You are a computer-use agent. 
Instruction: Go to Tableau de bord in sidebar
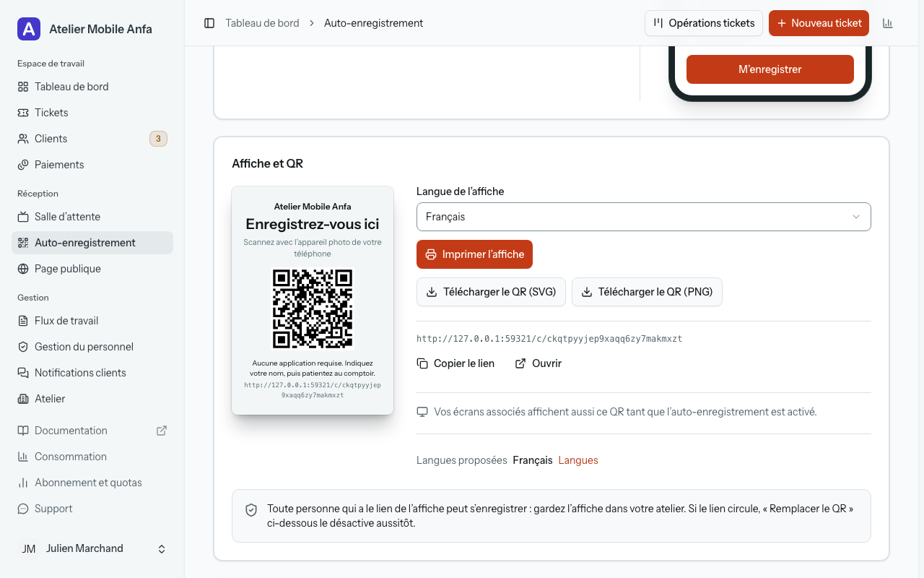[x=92, y=87]
